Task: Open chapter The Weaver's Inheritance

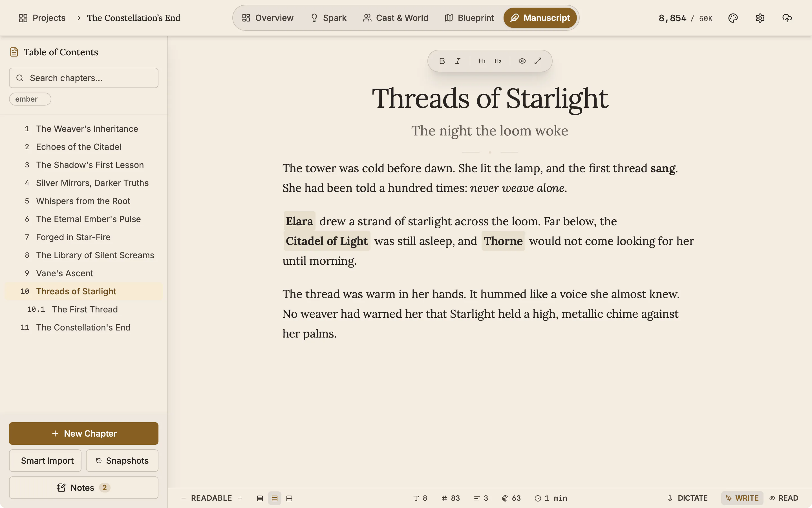Action: pos(83,129)
